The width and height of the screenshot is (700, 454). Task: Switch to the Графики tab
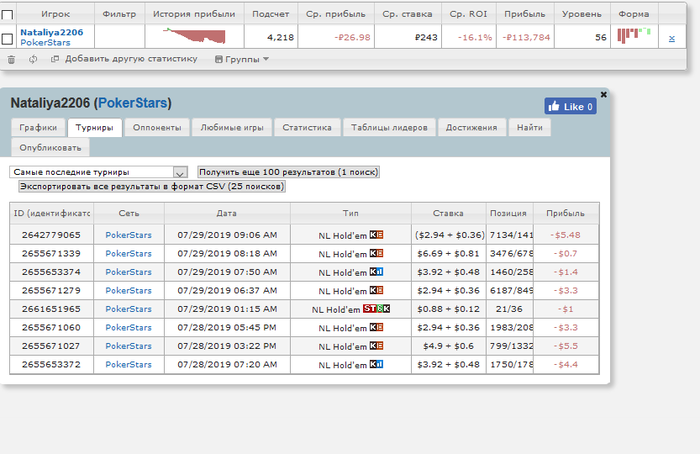(38, 128)
